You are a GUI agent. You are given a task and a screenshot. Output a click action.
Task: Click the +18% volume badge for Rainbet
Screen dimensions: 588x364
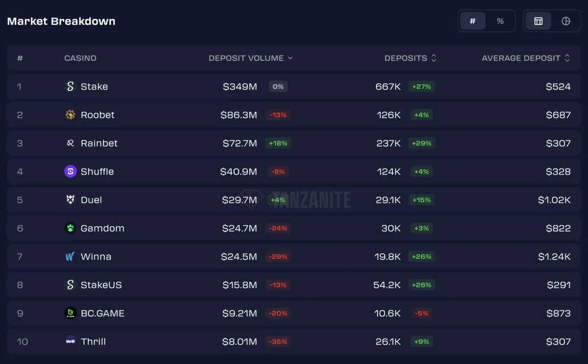click(278, 143)
